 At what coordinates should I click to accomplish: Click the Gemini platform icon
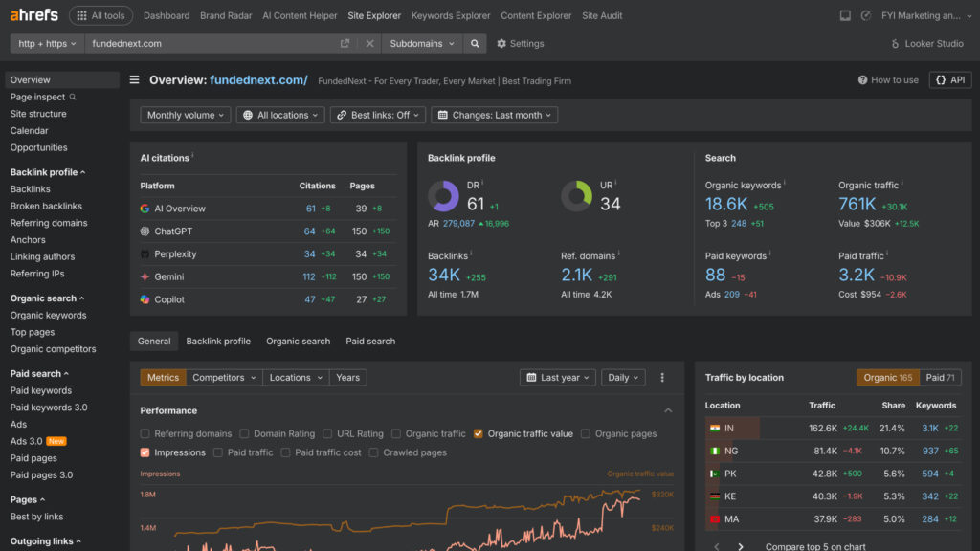click(145, 276)
